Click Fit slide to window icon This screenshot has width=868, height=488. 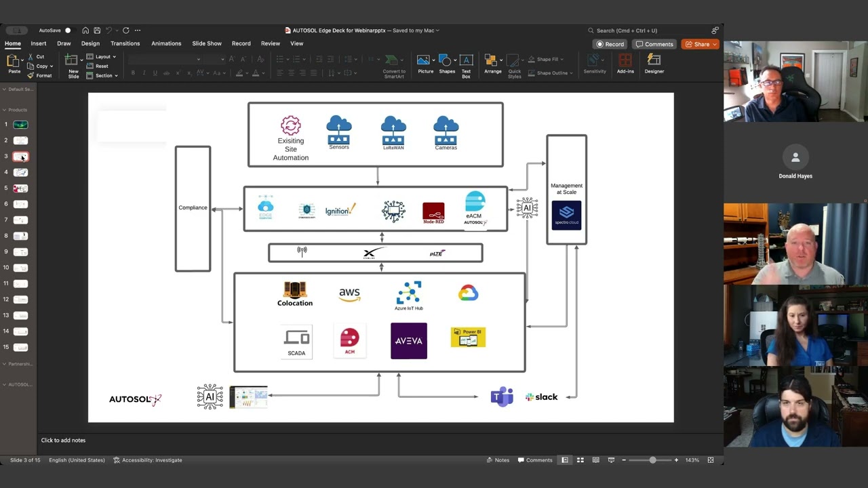(711, 460)
